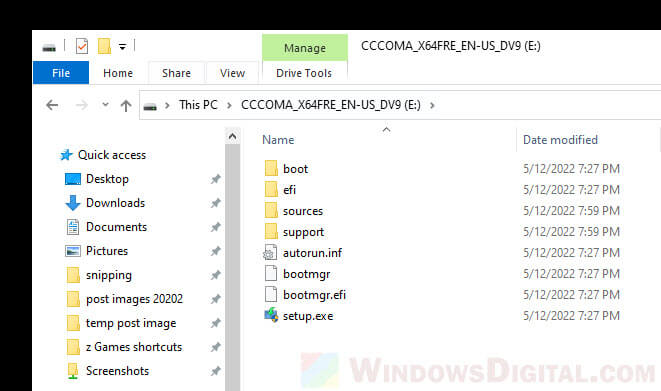Open Downloads in Quick access

[x=116, y=203]
